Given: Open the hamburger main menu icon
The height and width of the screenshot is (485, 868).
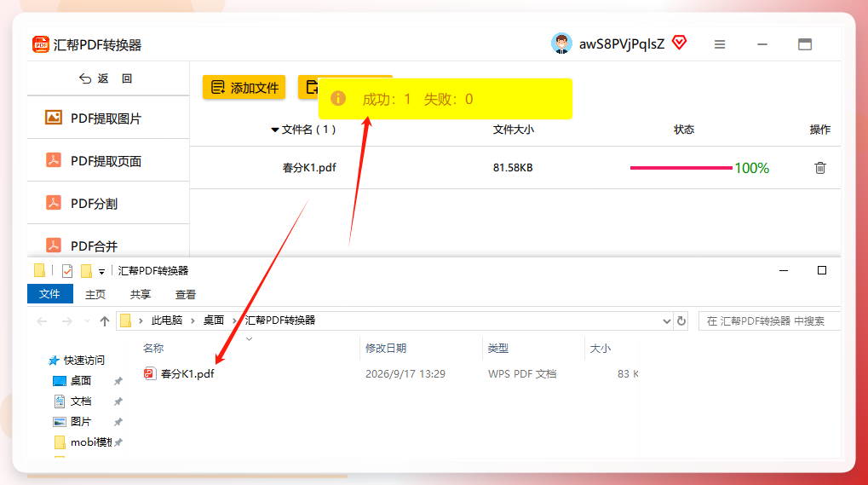Looking at the screenshot, I should click(720, 44).
